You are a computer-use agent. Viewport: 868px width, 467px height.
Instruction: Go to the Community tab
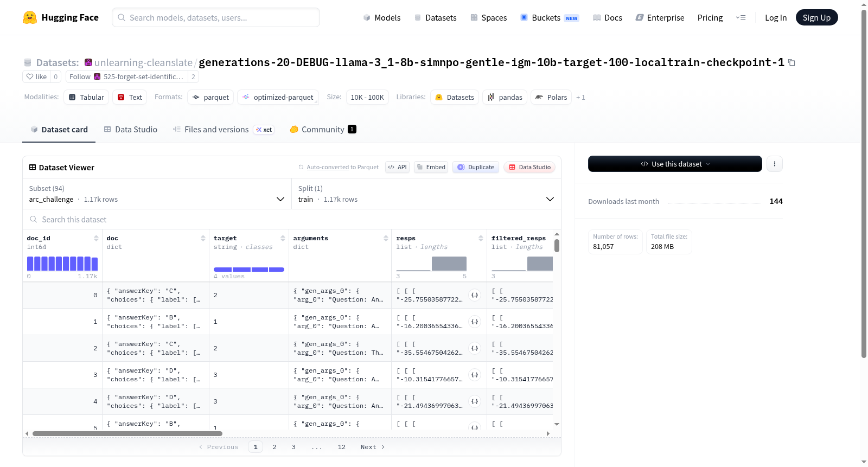coord(323,130)
